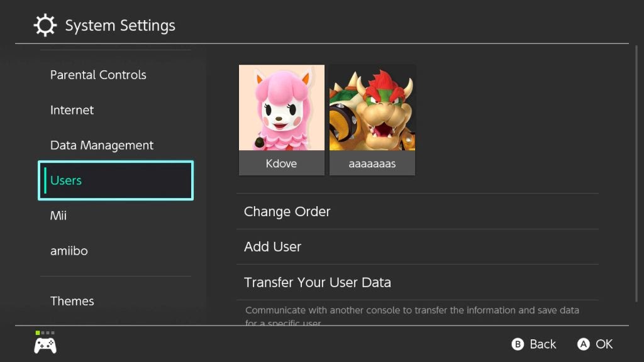Viewport: 644px width, 362px height.
Task: Open Themes settings
Action: click(x=72, y=301)
